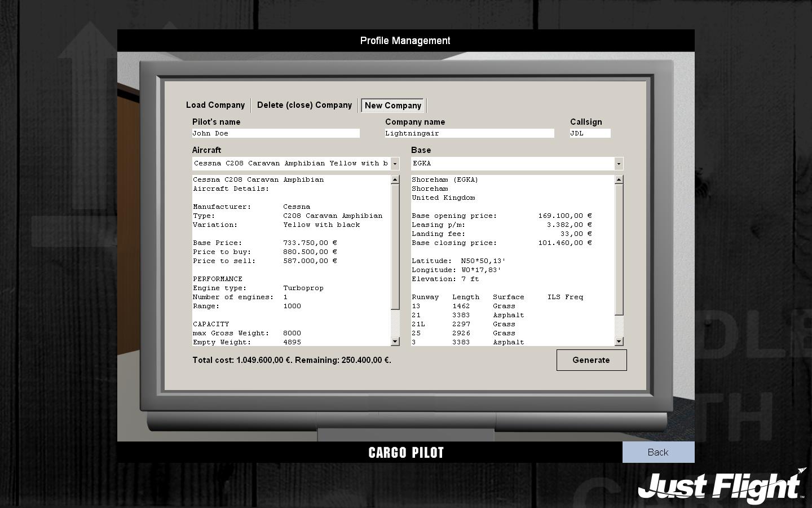This screenshot has height=508, width=812.
Task: Click the Pilot's name input field
Action: coord(276,133)
